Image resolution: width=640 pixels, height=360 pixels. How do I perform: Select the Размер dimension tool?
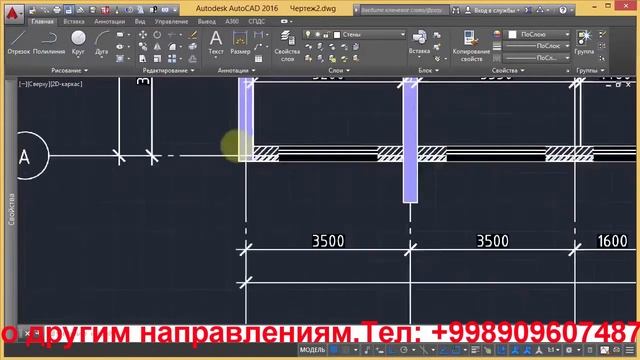point(240,43)
